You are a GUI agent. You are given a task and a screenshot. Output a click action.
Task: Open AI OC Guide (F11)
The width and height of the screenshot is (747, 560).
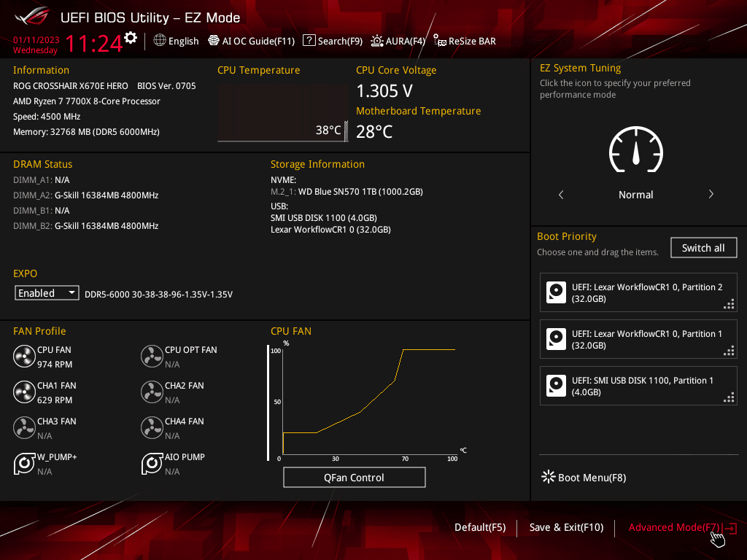(x=252, y=41)
